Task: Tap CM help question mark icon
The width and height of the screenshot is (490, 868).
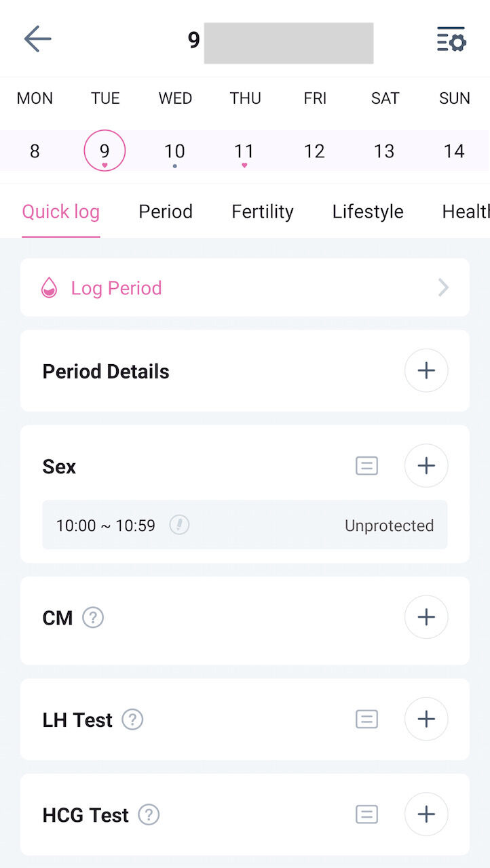Action: [93, 618]
